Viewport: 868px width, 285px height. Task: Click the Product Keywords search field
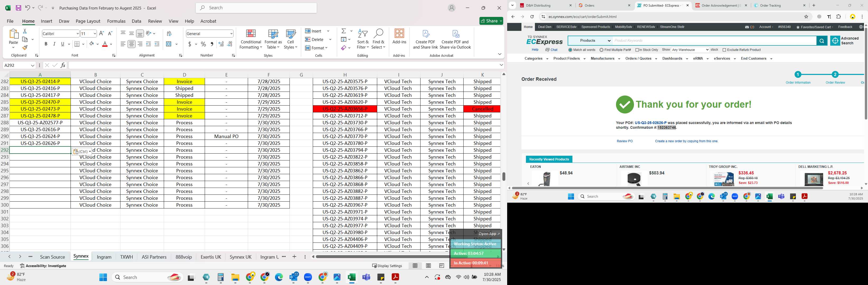pyautogui.click(x=714, y=41)
